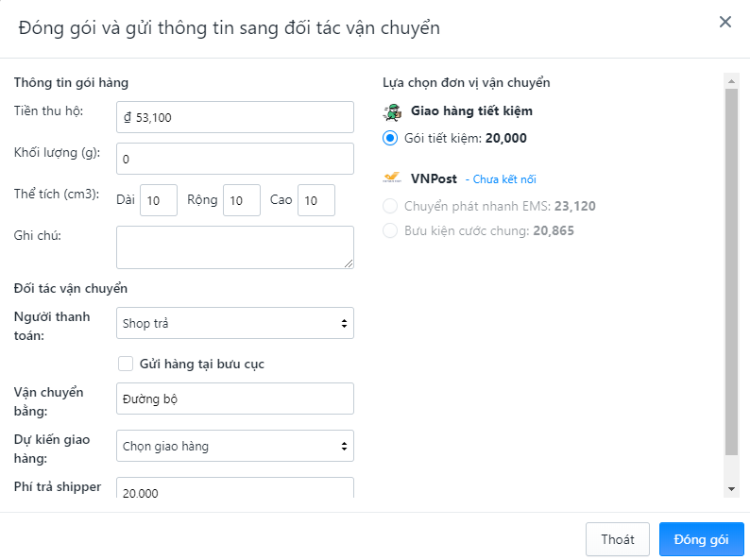The height and width of the screenshot is (560, 750).
Task: Click the Đóng gói button
Action: (x=701, y=539)
